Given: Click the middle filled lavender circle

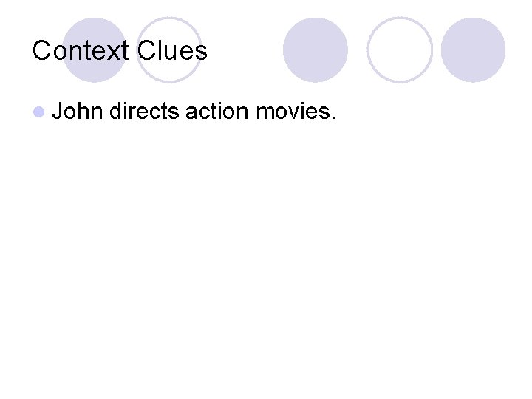Looking at the screenshot, I should tap(316, 50).
